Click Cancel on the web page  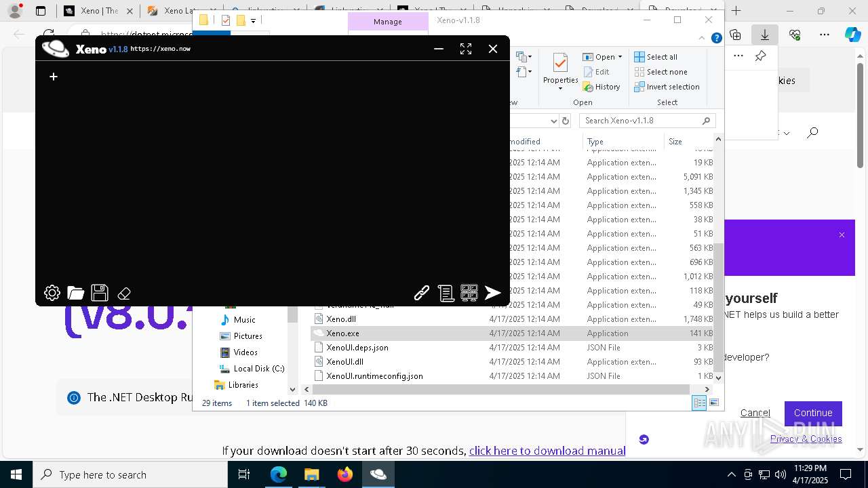(x=755, y=413)
